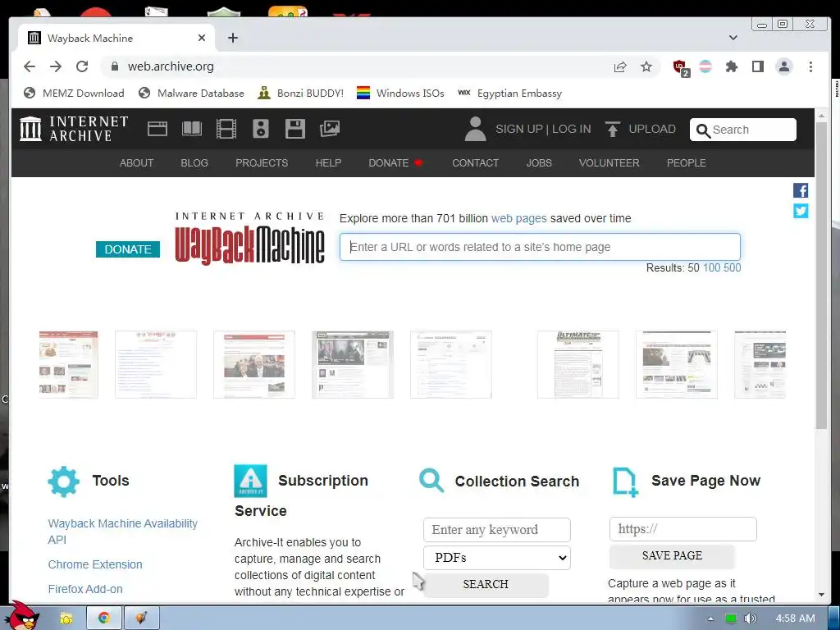
Task: Open the Chrome three-dot menu
Action: point(810,66)
